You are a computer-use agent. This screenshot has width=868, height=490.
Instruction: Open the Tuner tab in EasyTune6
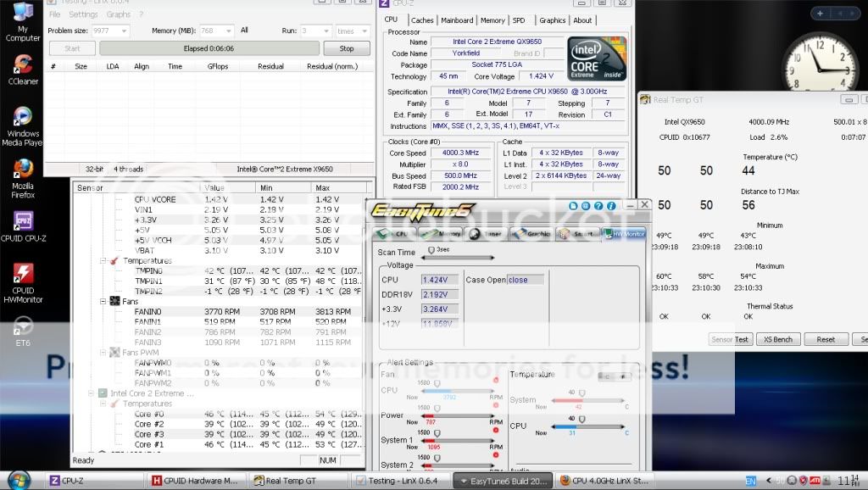coord(484,233)
